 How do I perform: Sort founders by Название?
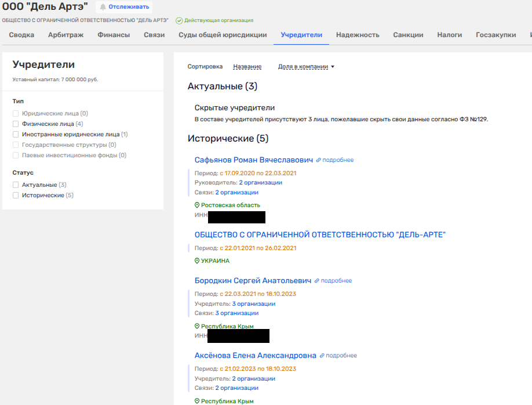tap(247, 67)
